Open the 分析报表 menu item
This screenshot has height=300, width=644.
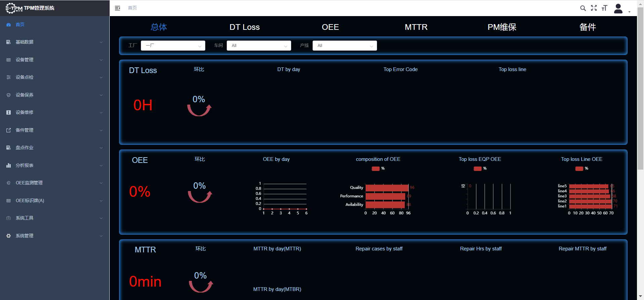click(55, 165)
